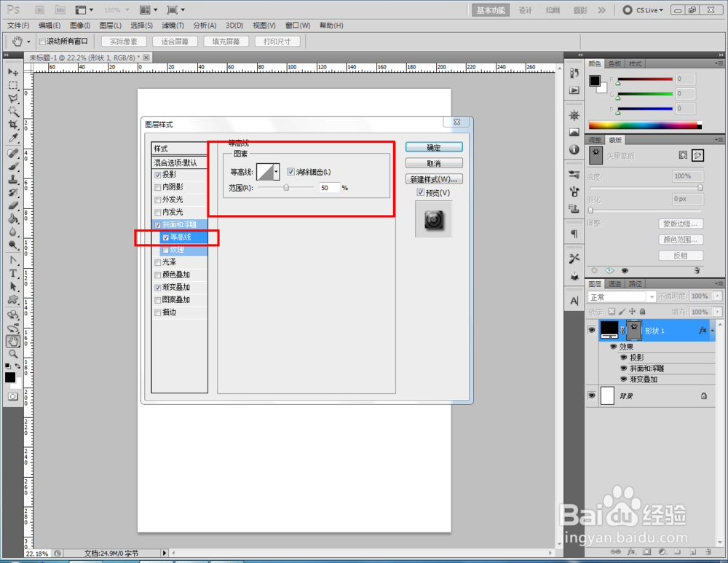Click the 蒙版边缘 mask edge button
The image size is (728, 563).
click(x=681, y=224)
